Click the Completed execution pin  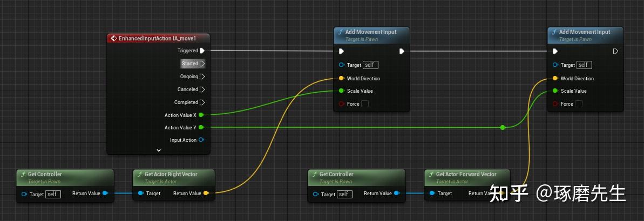pyautogui.click(x=202, y=102)
